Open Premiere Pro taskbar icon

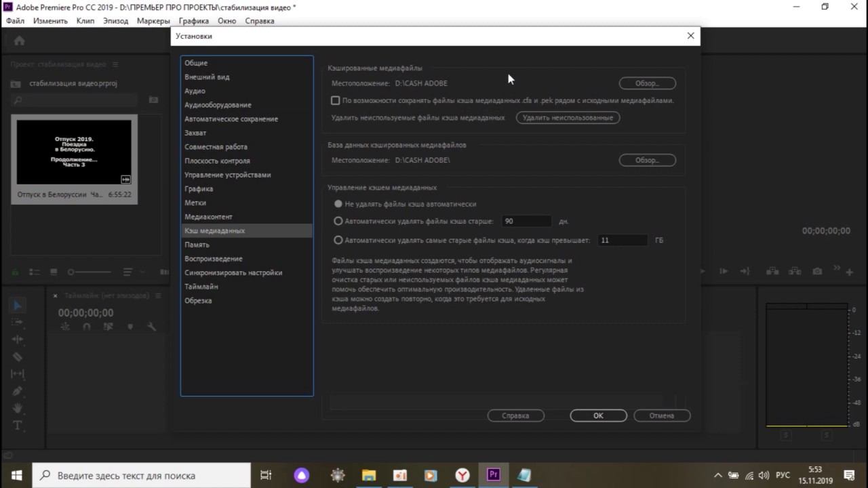(x=493, y=475)
